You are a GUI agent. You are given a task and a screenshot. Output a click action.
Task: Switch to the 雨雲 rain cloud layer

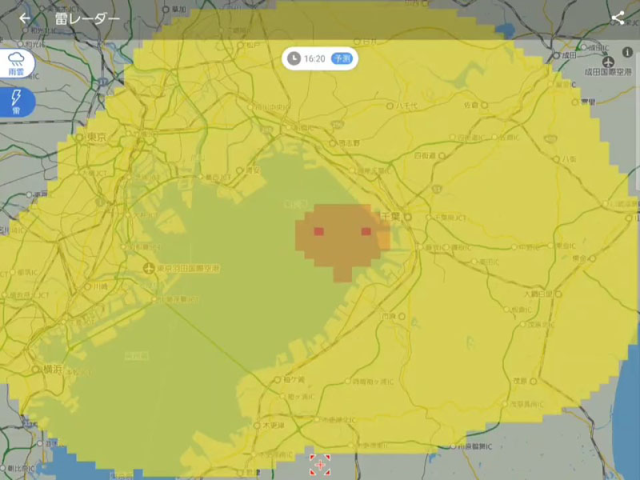click(x=17, y=64)
